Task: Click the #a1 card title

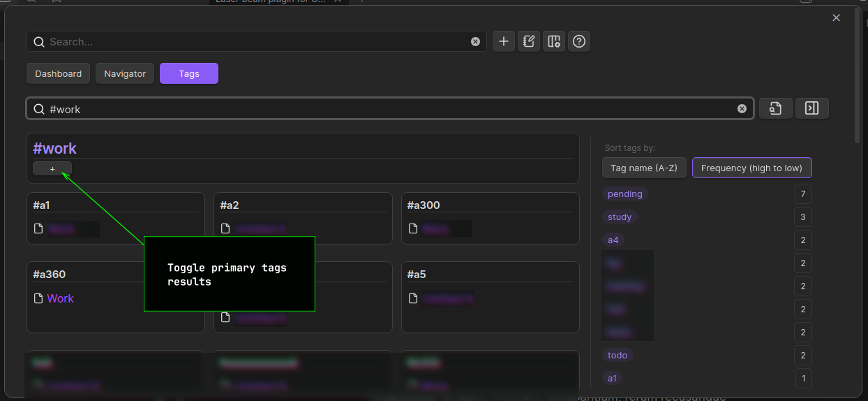Action: 41,205
